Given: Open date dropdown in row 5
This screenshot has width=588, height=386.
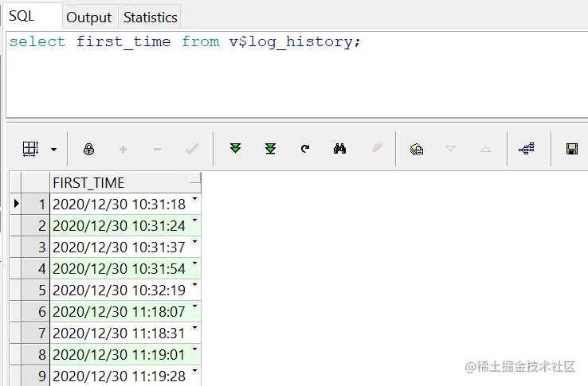Looking at the screenshot, I should tap(194, 284).
